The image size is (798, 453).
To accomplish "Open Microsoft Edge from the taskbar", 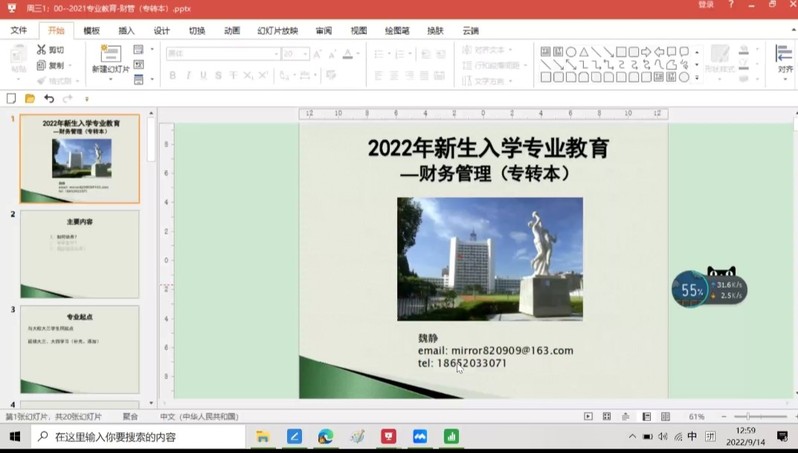I will pyautogui.click(x=325, y=437).
